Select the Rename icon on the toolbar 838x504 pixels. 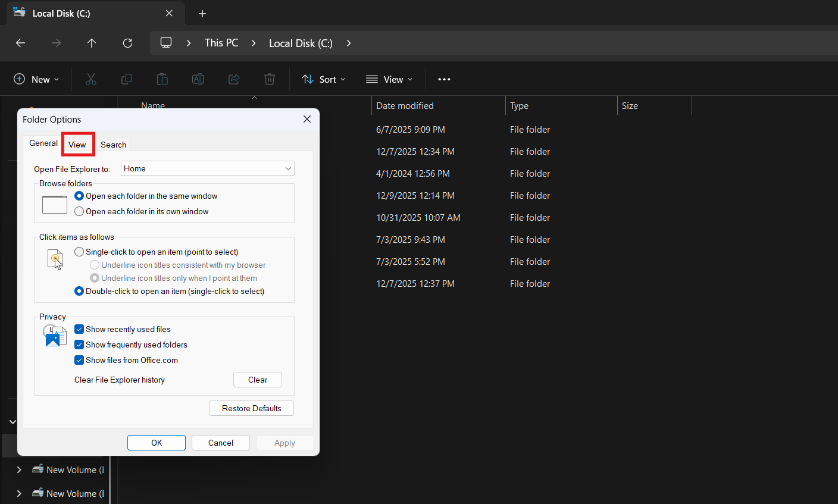click(x=198, y=79)
